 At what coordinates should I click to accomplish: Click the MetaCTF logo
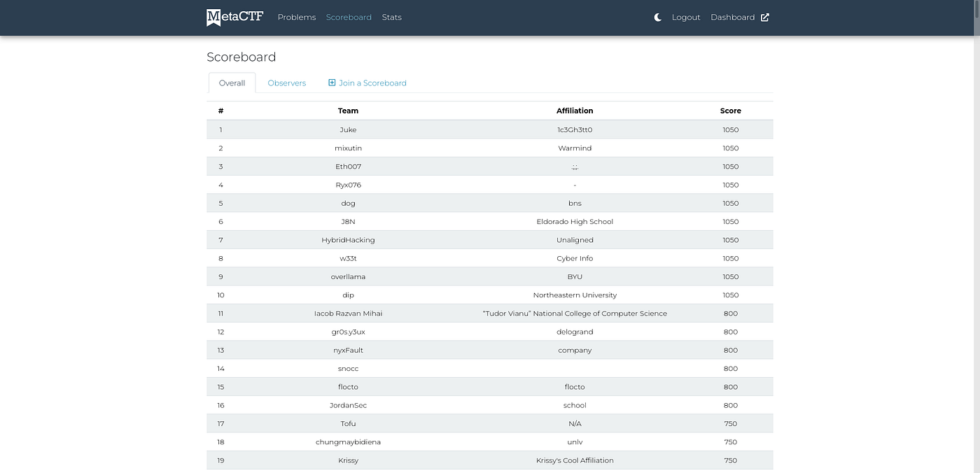235,17
